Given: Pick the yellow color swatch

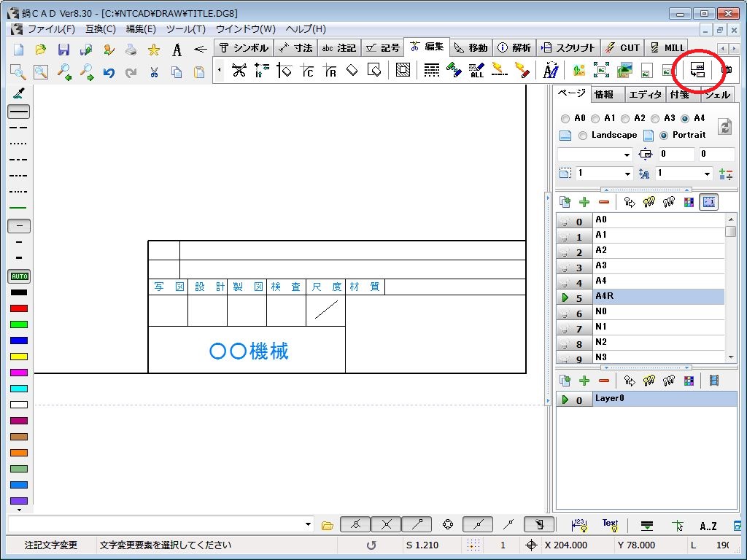Looking at the screenshot, I should tap(19, 357).
